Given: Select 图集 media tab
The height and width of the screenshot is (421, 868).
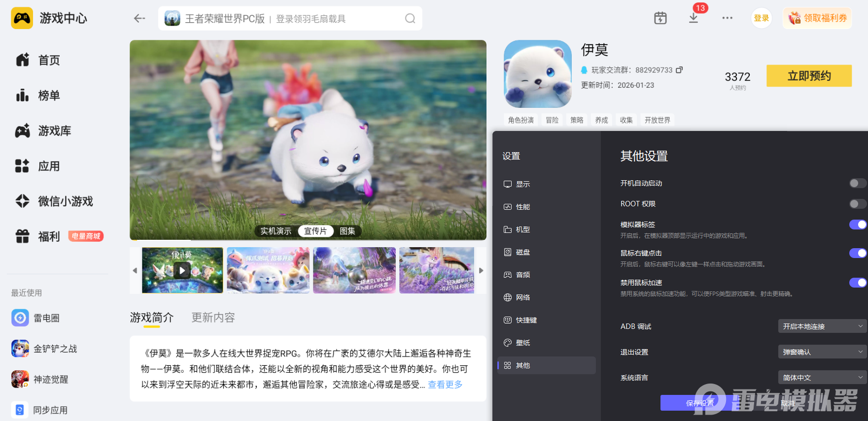Looking at the screenshot, I should click(x=347, y=231).
